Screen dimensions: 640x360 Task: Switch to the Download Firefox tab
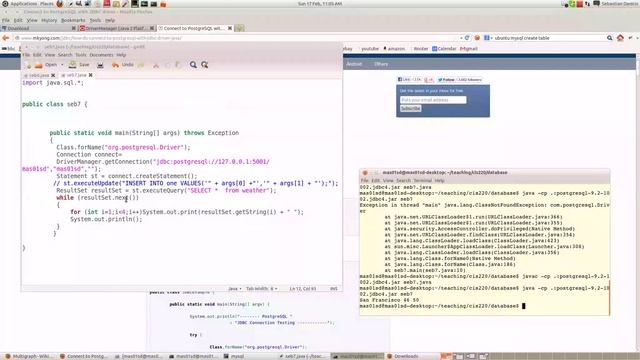39,28
